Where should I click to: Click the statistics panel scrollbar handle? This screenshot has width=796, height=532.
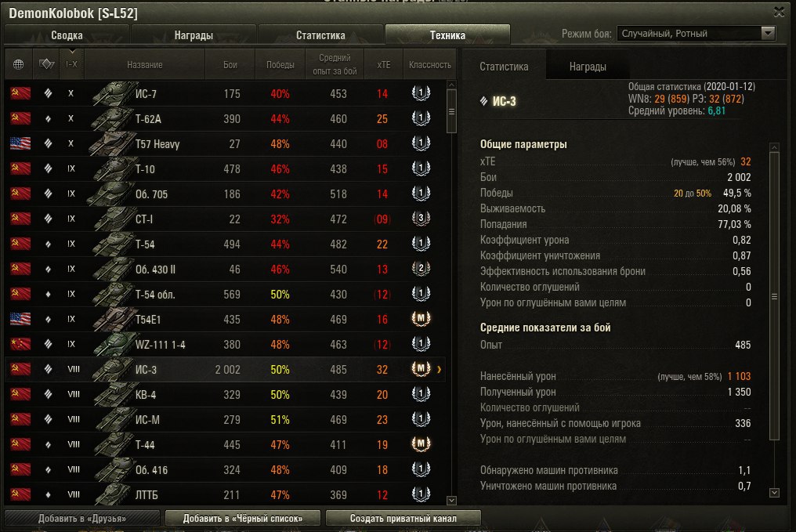(774, 296)
